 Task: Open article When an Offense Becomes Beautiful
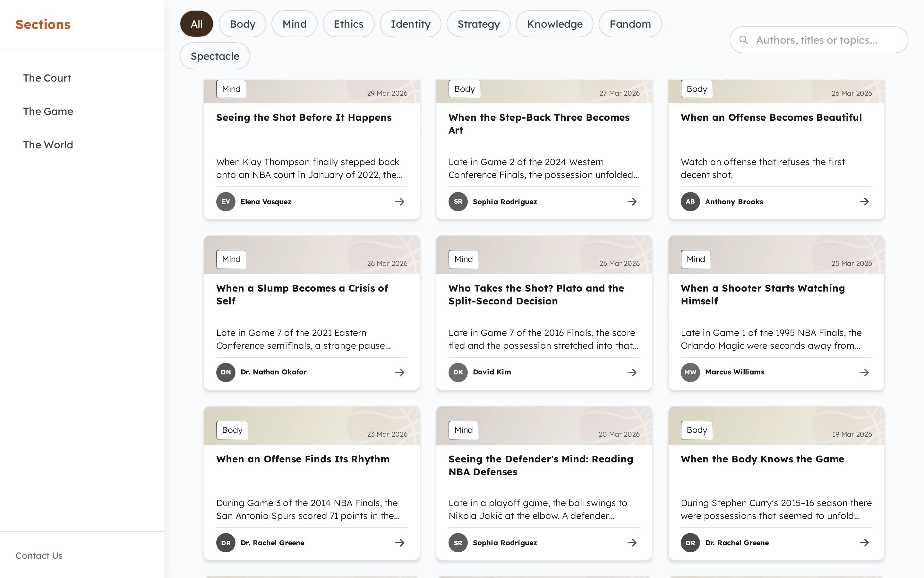[x=771, y=117]
